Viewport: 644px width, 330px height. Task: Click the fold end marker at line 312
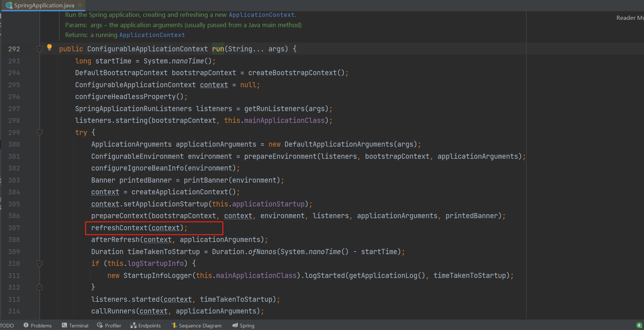point(40,287)
